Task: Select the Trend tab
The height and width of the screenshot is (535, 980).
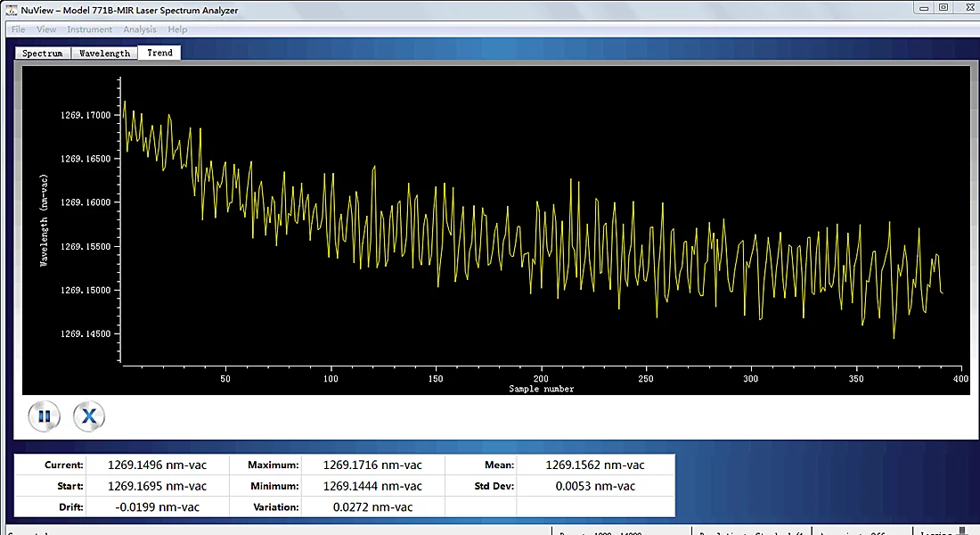Action: tap(160, 53)
